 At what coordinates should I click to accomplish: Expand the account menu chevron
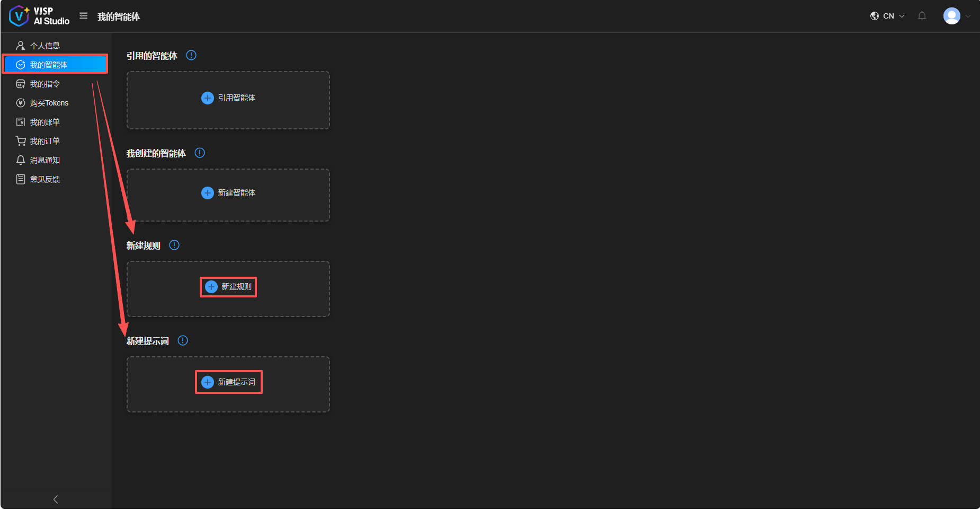coord(968,16)
